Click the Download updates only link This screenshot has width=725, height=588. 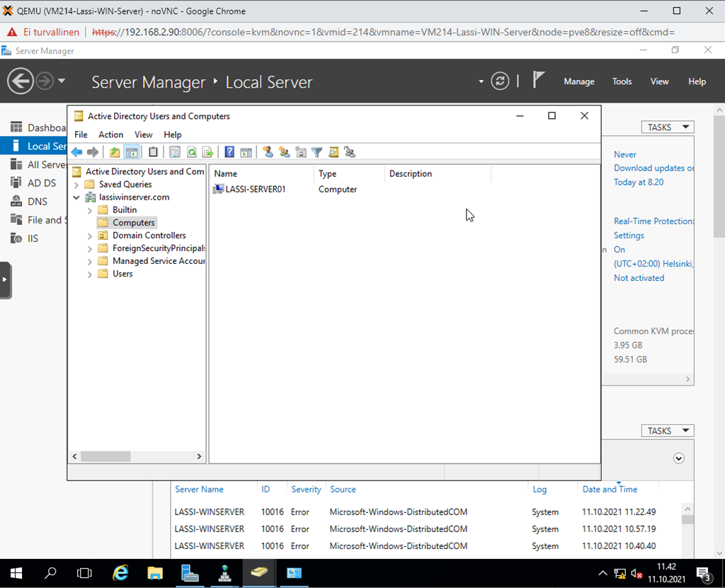click(x=653, y=168)
